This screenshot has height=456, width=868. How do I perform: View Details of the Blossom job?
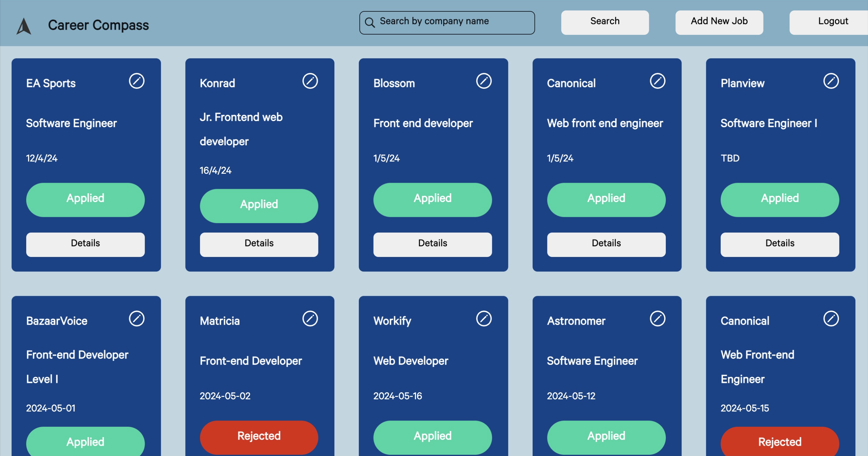432,245
